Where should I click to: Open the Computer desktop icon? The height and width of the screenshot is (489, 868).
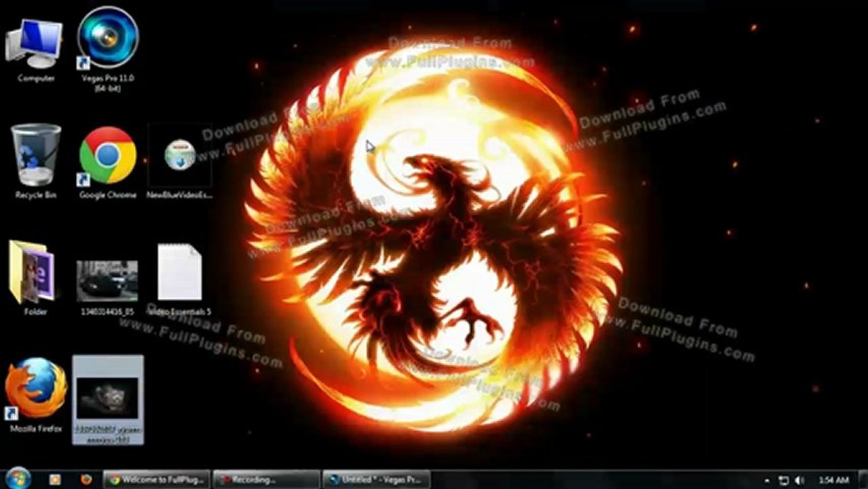tap(35, 51)
